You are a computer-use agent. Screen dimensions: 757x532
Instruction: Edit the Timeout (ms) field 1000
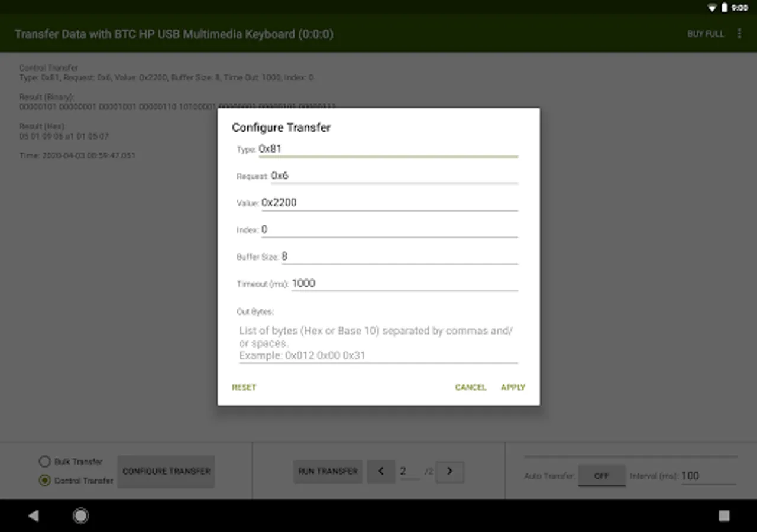tap(405, 283)
